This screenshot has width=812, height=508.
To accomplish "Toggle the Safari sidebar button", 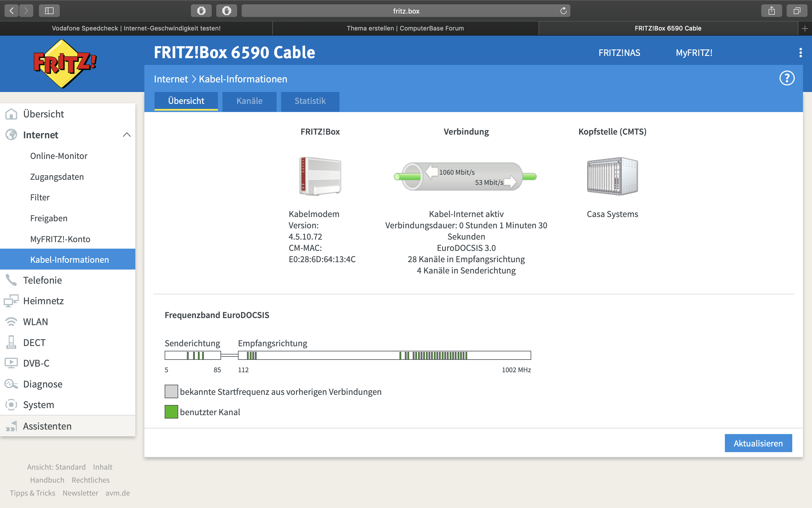I will pos(49,11).
